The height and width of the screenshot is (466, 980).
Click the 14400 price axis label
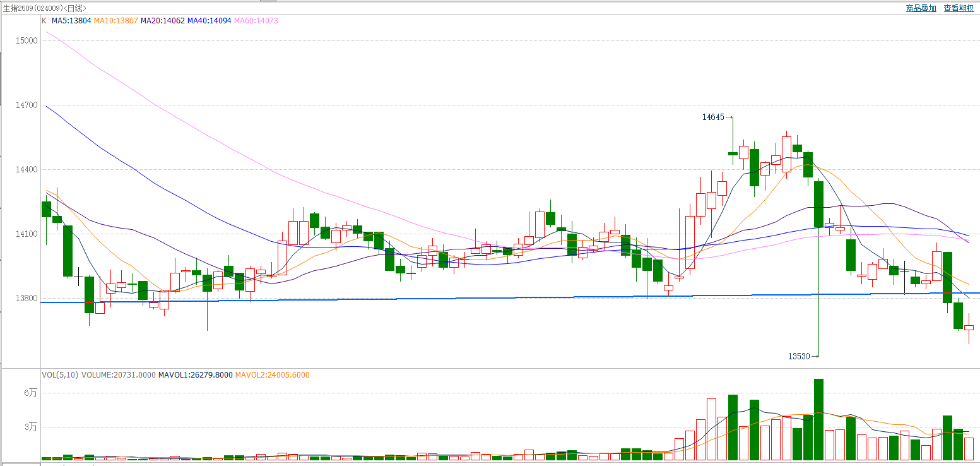pos(28,170)
